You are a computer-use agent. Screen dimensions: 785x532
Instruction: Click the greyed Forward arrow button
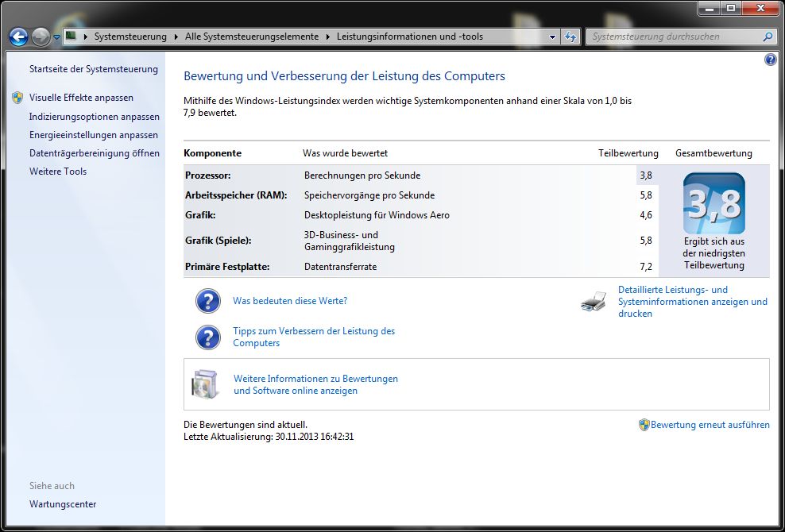pos(41,37)
